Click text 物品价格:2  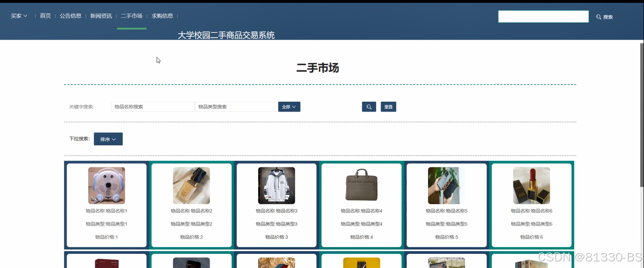point(192,237)
